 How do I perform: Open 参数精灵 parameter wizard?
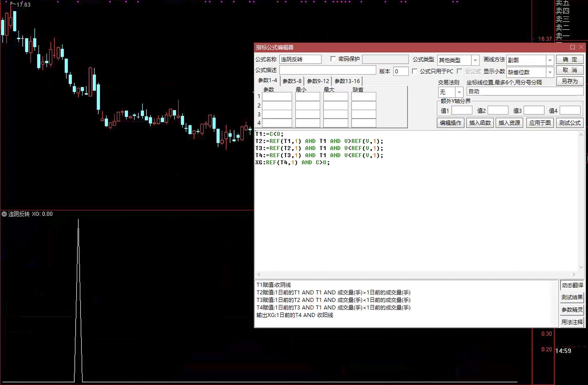coord(572,310)
